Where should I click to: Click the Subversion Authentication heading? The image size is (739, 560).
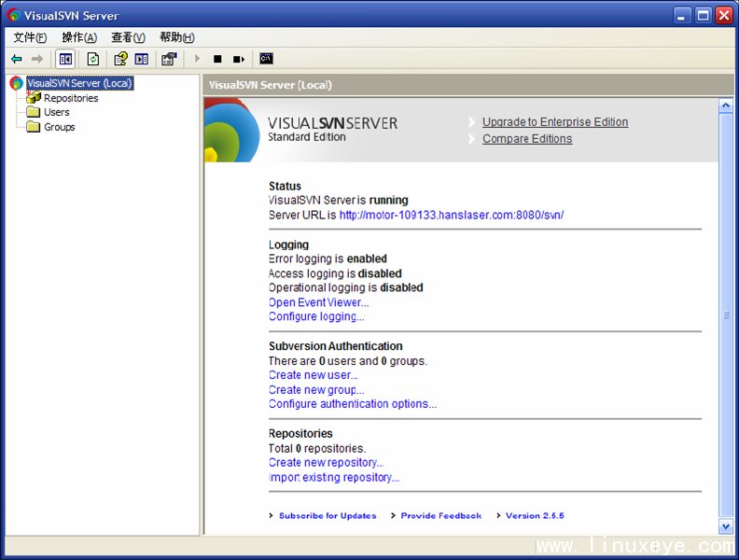click(x=336, y=346)
